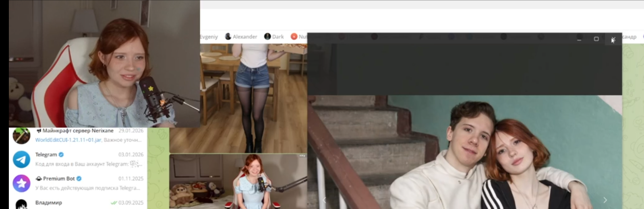Maximize the media viewer window
This screenshot has height=209, width=644.
pos(596,39)
